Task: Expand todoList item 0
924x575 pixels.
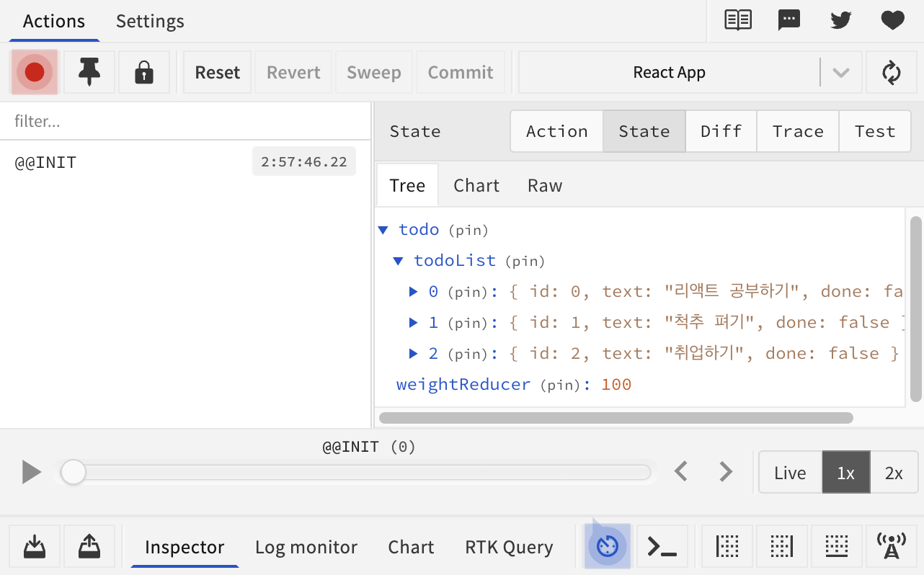Action: click(x=414, y=292)
